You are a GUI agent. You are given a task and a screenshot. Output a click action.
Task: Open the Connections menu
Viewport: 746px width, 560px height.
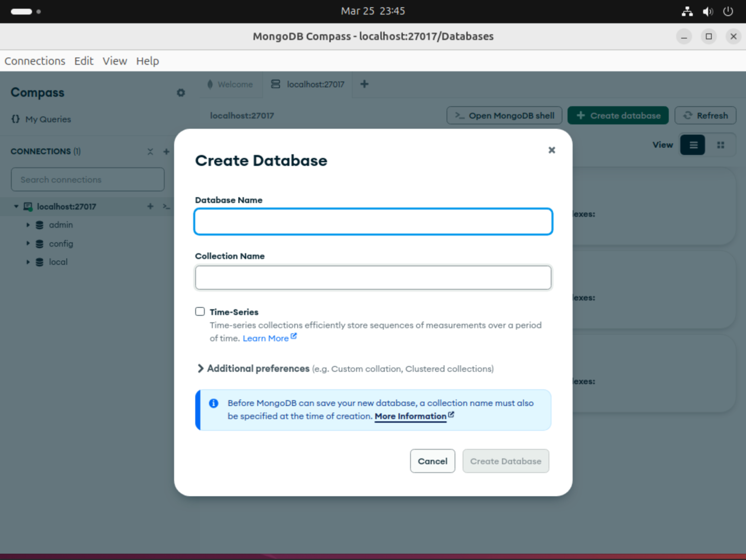(x=34, y=61)
